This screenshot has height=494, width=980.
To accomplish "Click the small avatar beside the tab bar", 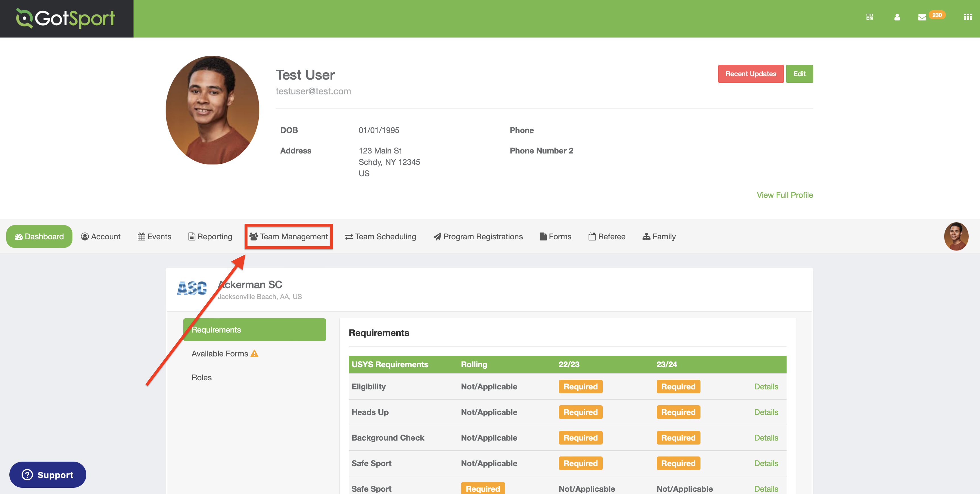I will tap(956, 236).
